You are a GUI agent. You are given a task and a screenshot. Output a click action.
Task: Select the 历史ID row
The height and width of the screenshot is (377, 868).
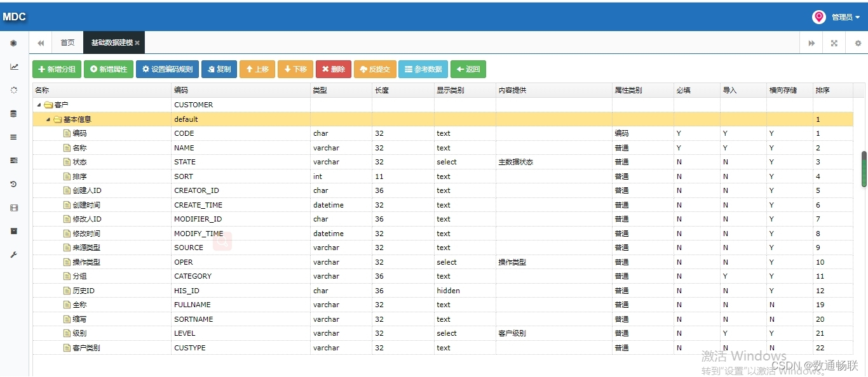(443, 291)
